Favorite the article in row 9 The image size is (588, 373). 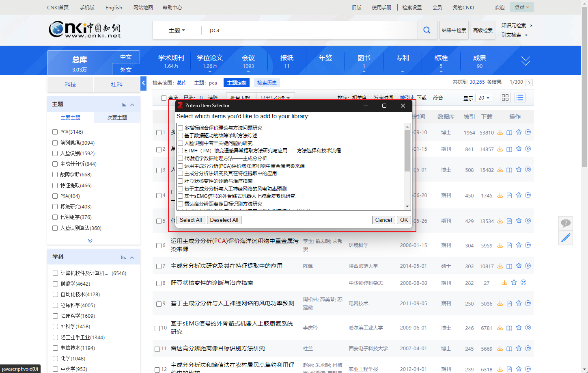click(519, 303)
